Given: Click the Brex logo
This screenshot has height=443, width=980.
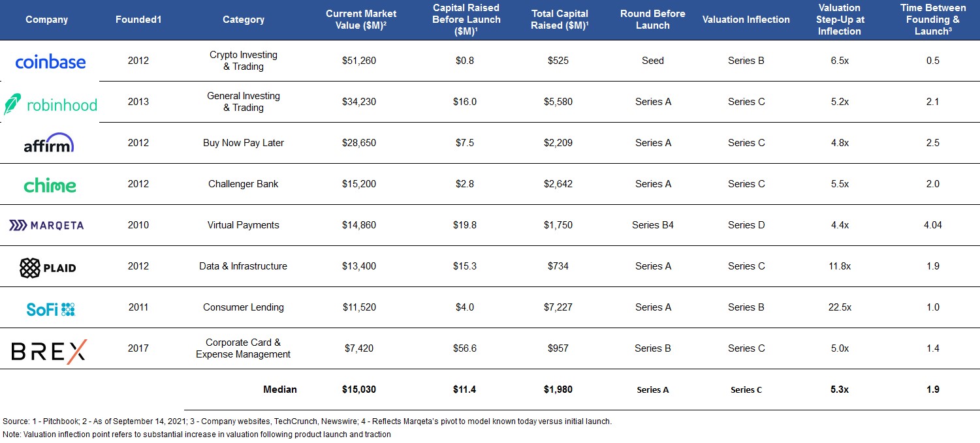Looking at the screenshot, I should coord(49,351).
